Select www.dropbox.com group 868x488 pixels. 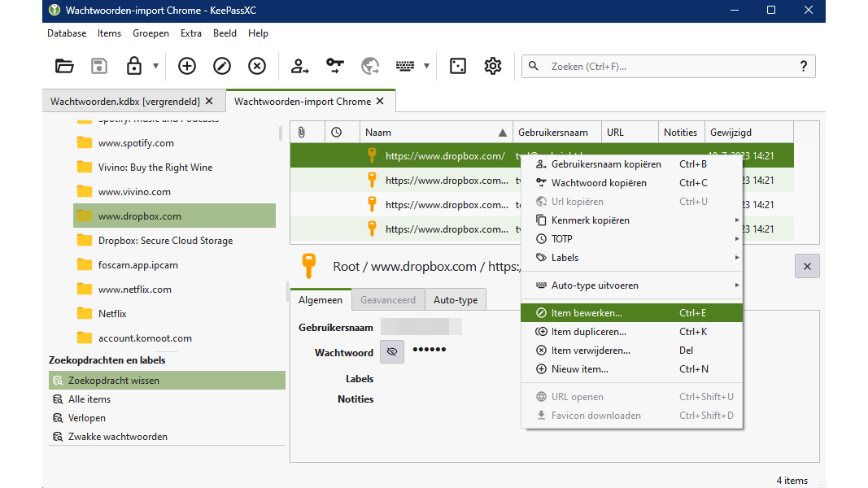[174, 216]
